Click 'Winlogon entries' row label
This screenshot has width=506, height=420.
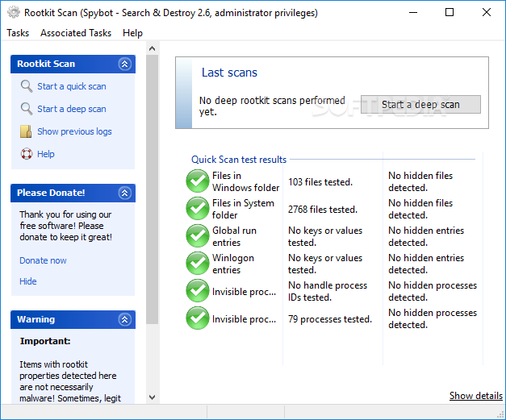pos(233,264)
